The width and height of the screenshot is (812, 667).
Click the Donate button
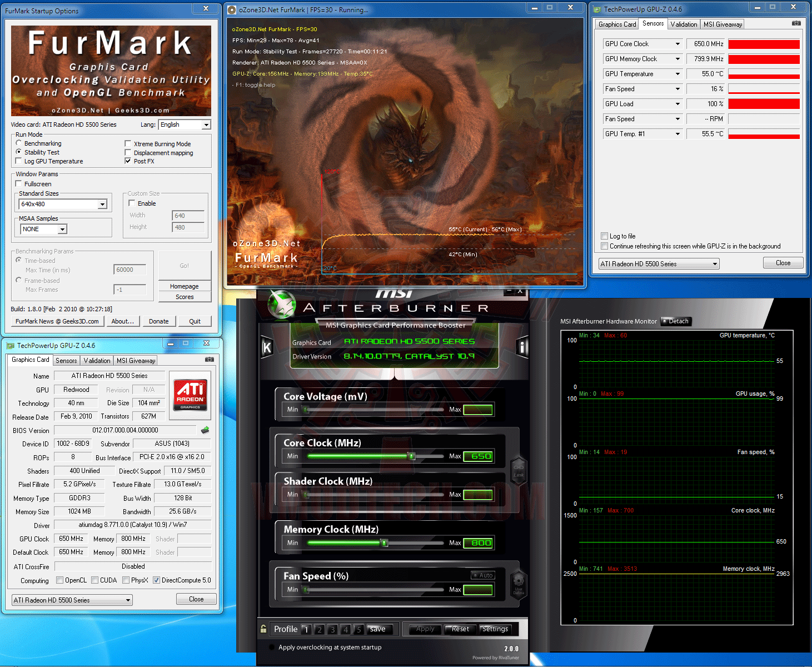[158, 321]
